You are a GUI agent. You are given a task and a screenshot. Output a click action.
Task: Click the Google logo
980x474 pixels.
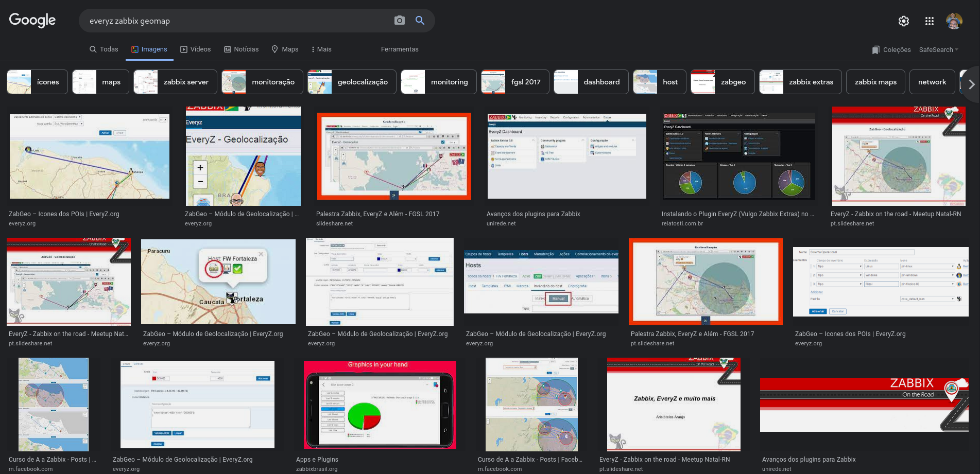tap(32, 21)
